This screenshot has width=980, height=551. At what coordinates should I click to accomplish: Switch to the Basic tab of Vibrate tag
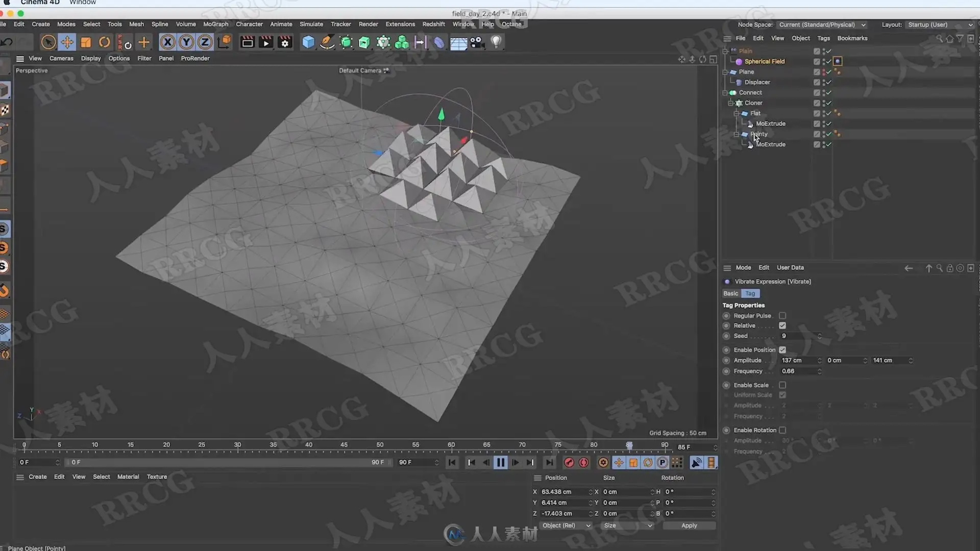731,293
